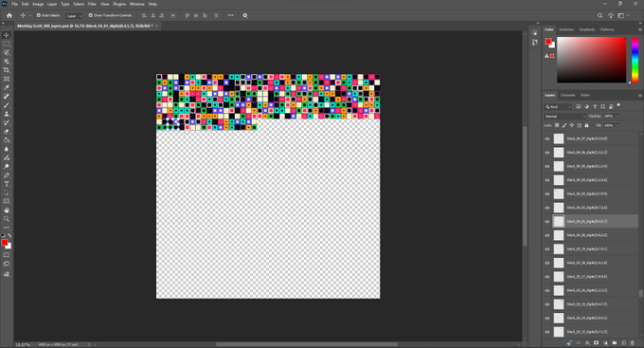Open the Plugins menu
Viewport: 644px width, 348px height.
[x=119, y=4]
